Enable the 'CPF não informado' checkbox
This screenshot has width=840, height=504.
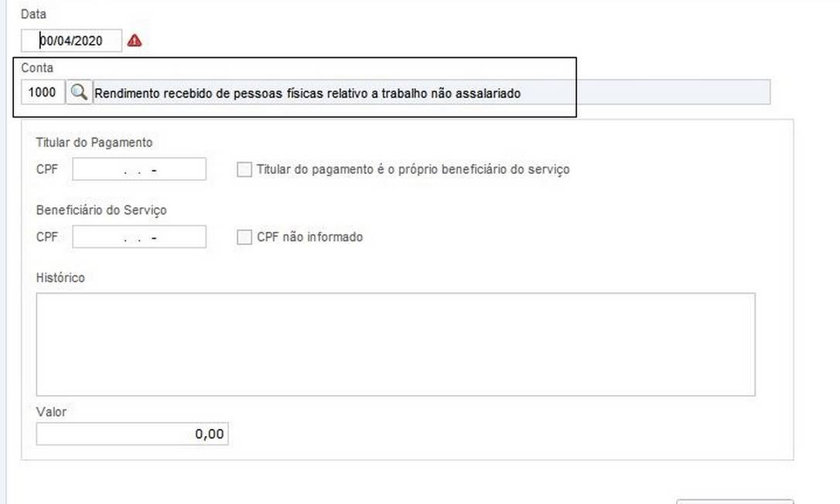coord(244,237)
